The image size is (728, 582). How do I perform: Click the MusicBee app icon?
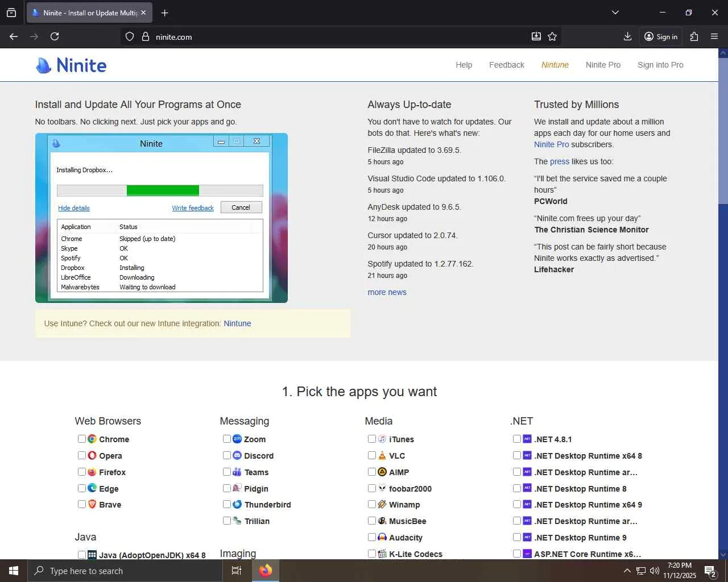[x=382, y=521]
